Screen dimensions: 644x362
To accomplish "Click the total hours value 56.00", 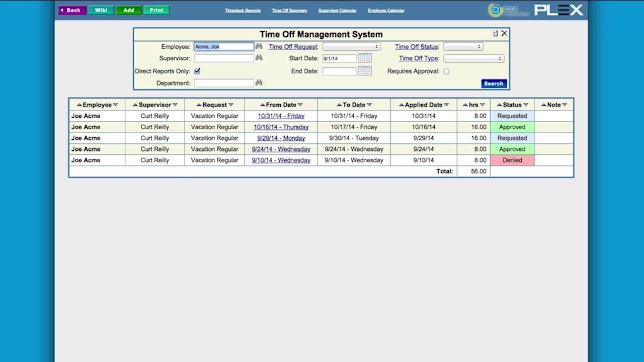I will 478,171.
